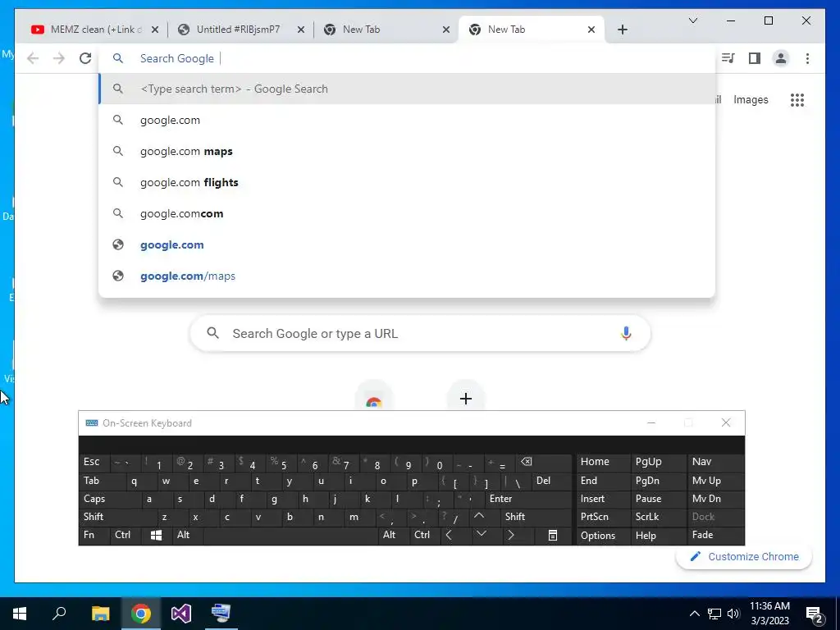Toggle left Ctrl key on keyboard
The height and width of the screenshot is (630, 840).
pos(126,535)
